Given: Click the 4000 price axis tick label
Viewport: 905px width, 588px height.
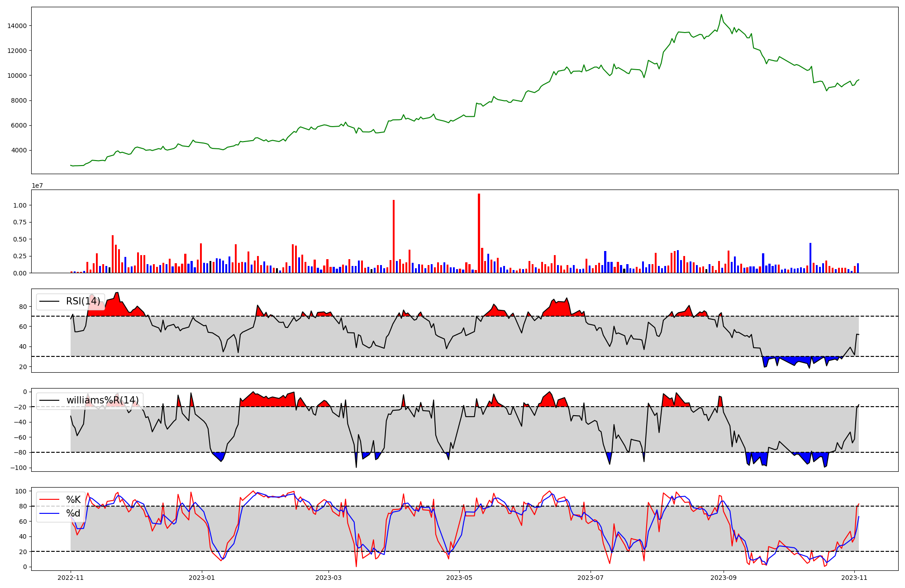Looking at the screenshot, I should click(x=19, y=150).
